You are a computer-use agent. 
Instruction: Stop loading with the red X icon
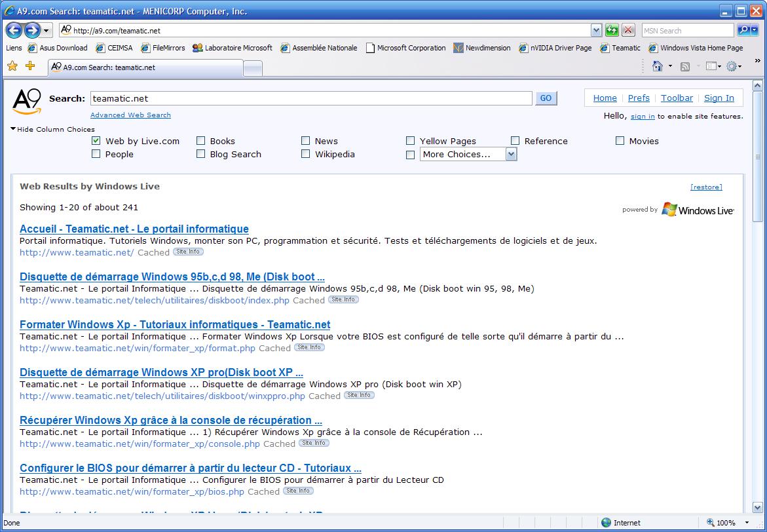pyautogui.click(x=629, y=30)
